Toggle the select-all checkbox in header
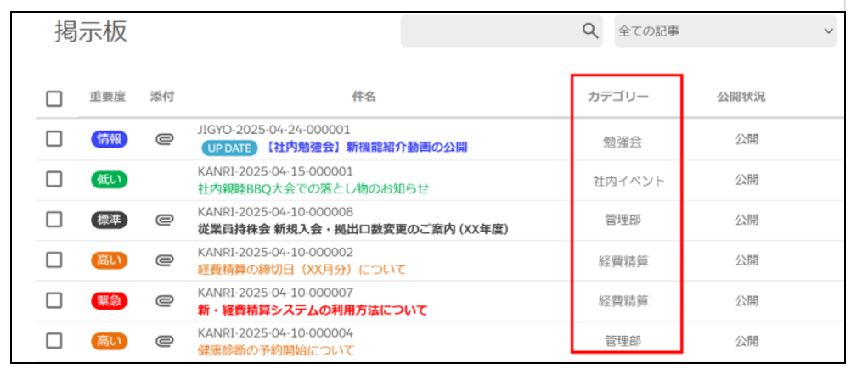The width and height of the screenshot is (868, 380). click(54, 99)
